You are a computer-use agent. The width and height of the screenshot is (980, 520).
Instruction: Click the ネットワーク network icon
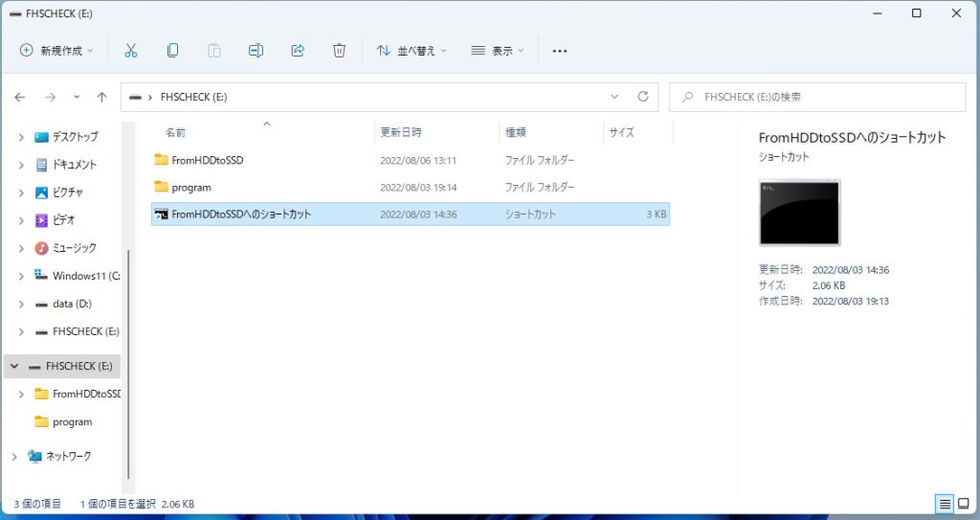point(34,456)
